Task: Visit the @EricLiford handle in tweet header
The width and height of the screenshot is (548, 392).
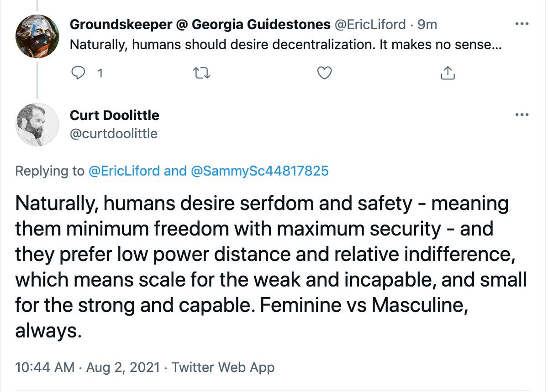Action: point(370,25)
